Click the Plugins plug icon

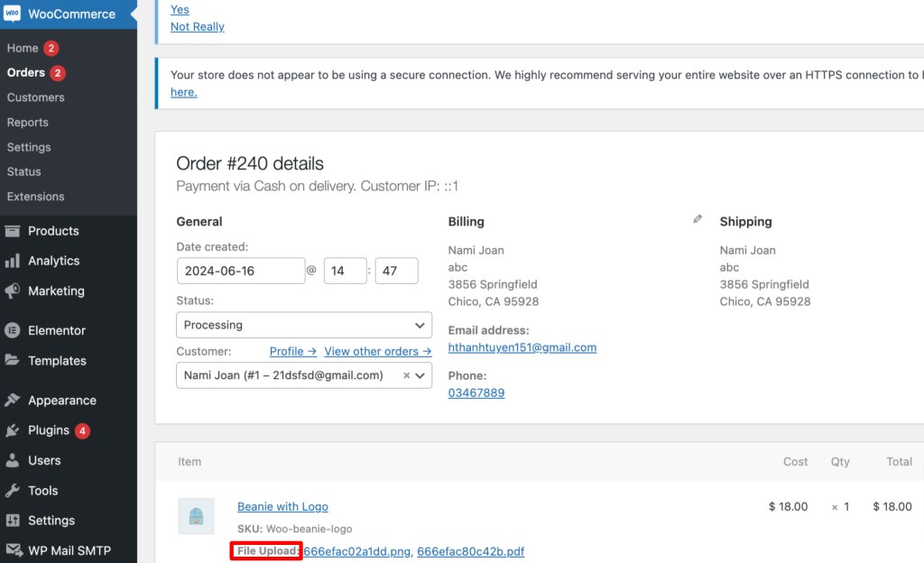(x=13, y=430)
